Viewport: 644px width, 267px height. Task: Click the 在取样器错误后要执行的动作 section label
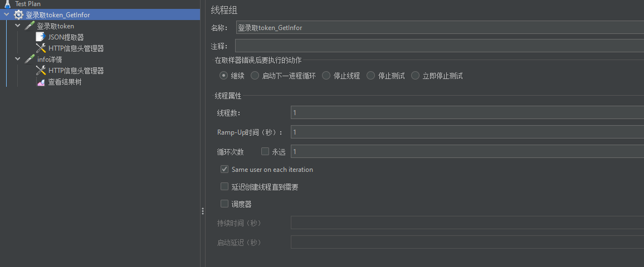tap(258, 60)
